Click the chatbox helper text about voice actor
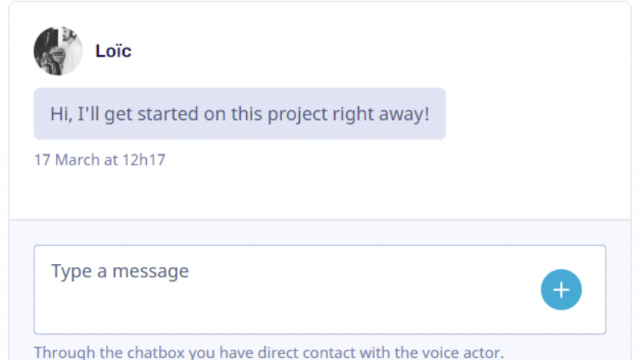The image size is (640, 360). 269,352
